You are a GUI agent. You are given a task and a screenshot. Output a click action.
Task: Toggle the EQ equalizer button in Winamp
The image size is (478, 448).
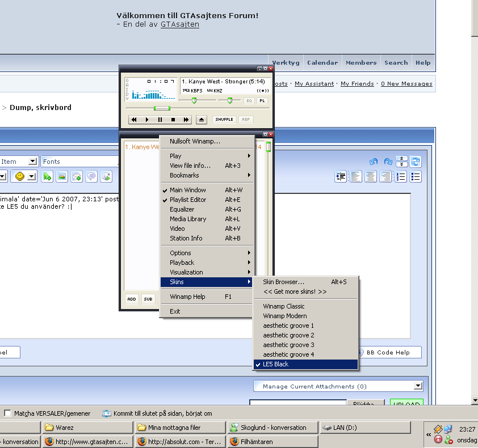pos(249,101)
